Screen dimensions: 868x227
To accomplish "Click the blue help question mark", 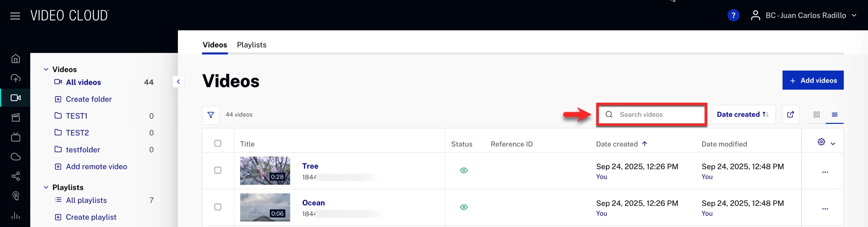I will pyautogui.click(x=733, y=16).
